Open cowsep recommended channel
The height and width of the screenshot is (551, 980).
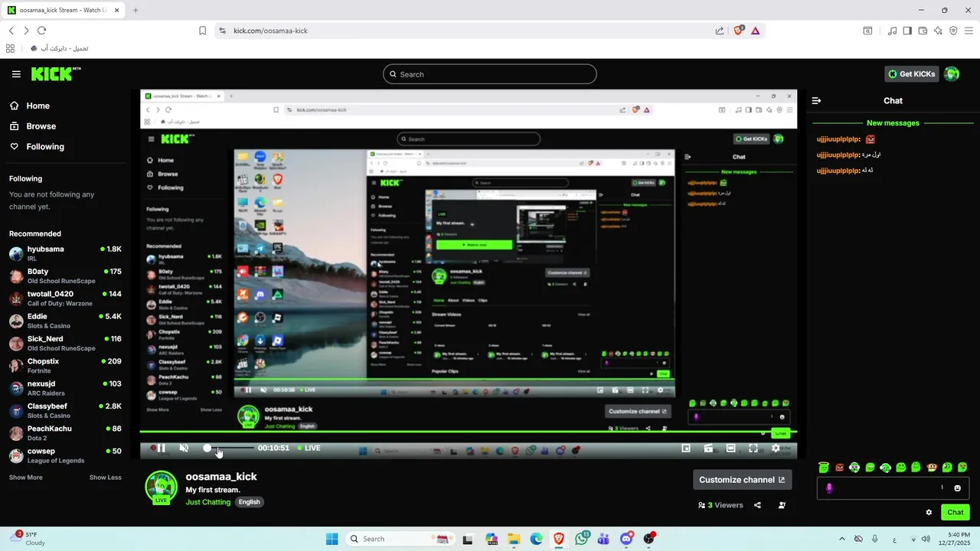pos(65,455)
